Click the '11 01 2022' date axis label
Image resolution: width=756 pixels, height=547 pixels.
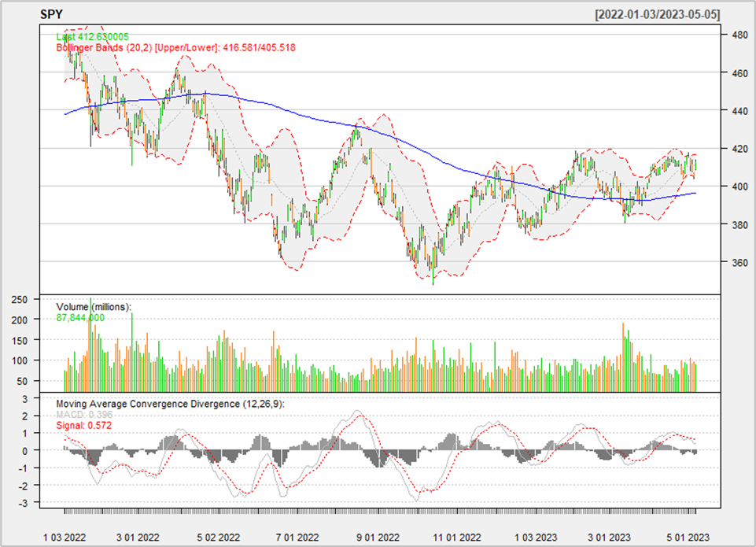pyautogui.click(x=456, y=538)
